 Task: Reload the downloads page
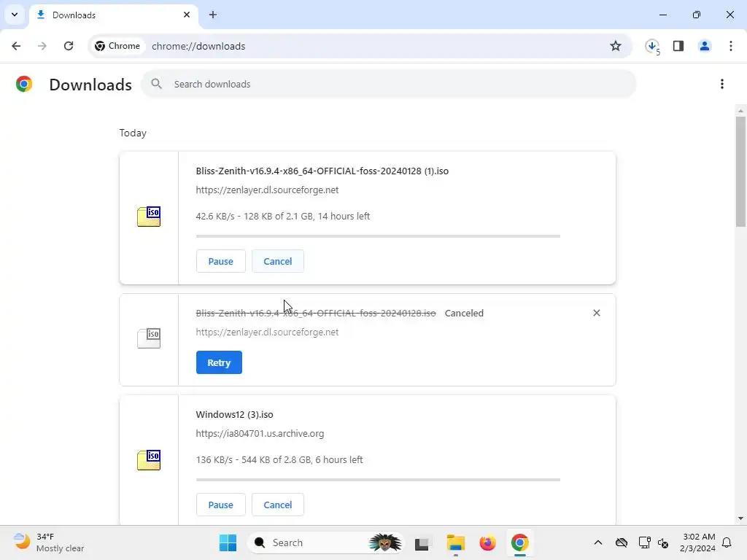(x=69, y=46)
